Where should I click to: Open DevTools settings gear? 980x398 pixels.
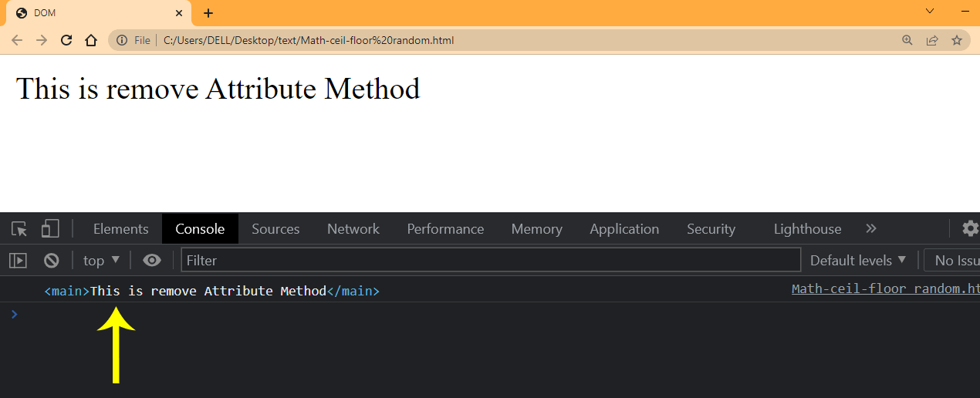(970, 228)
